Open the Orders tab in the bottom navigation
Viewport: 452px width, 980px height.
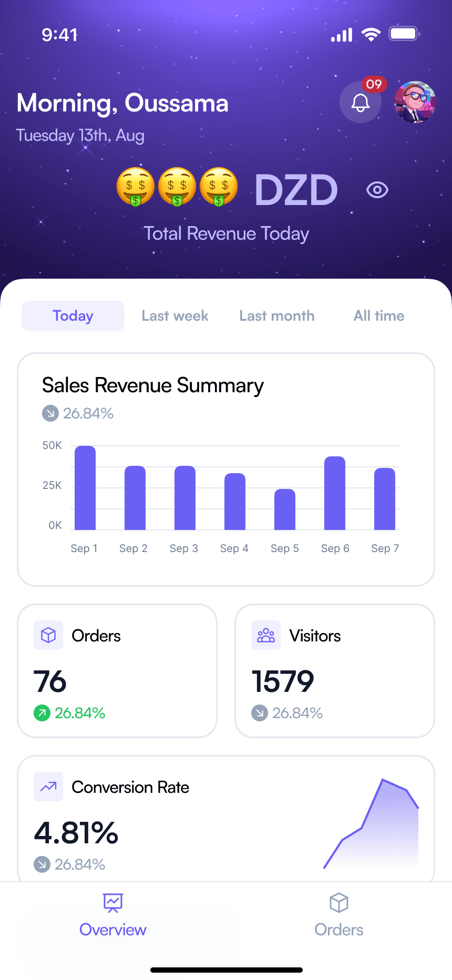[x=339, y=915]
